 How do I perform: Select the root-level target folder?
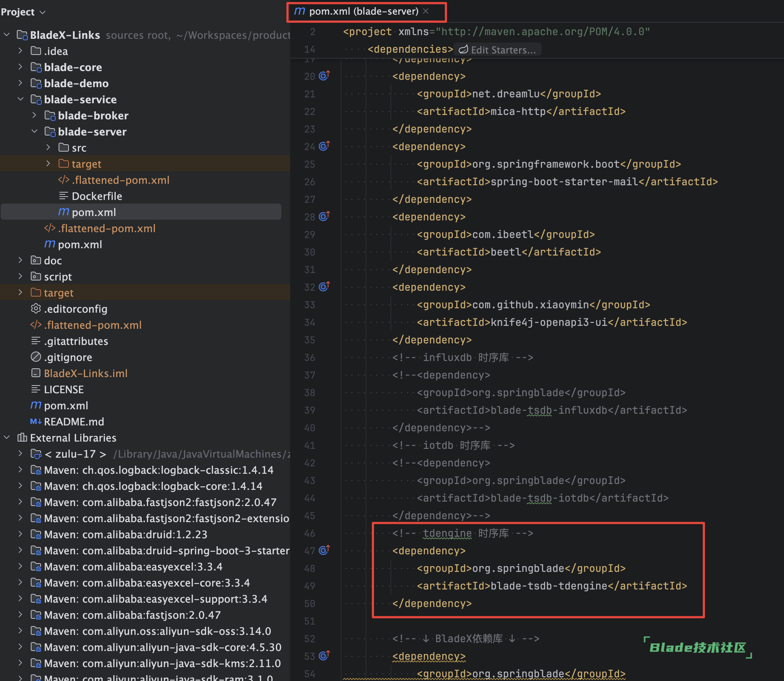59,293
